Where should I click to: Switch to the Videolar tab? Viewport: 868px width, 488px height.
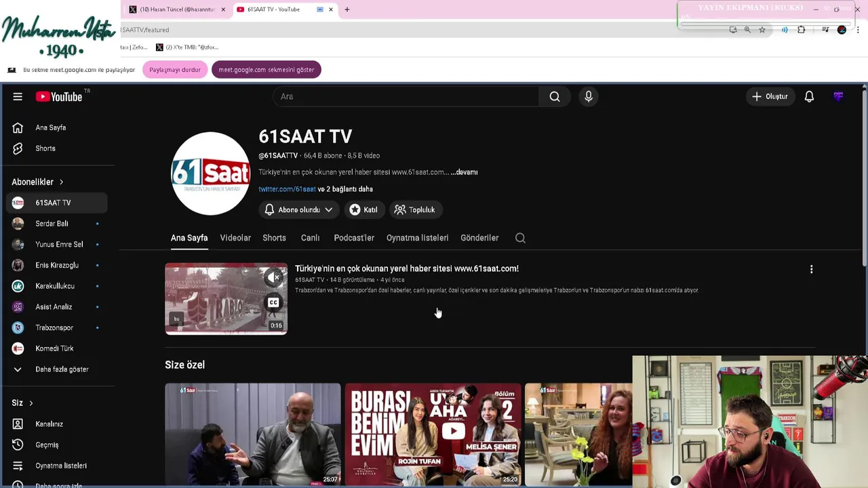point(235,238)
